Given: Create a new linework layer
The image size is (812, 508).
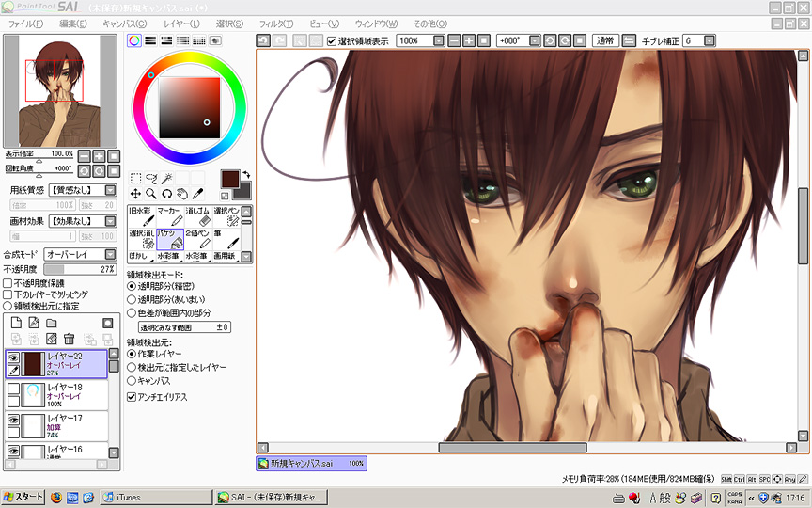Looking at the screenshot, I should click(34, 323).
